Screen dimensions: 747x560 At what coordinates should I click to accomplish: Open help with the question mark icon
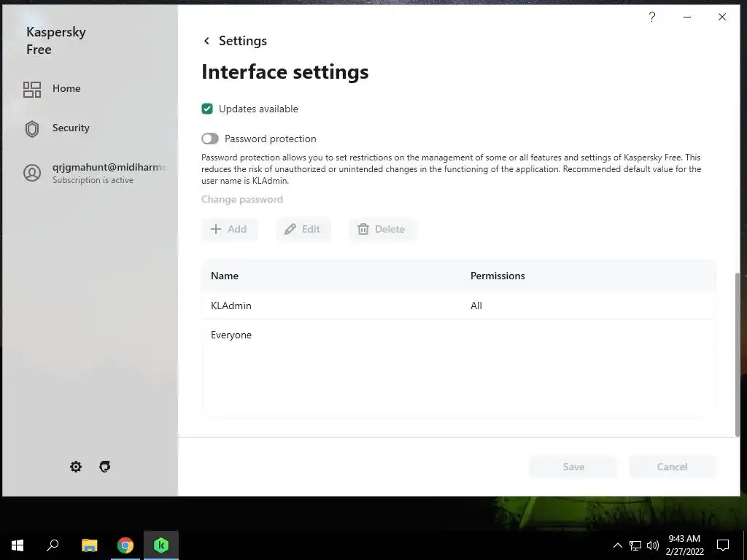(651, 17)
